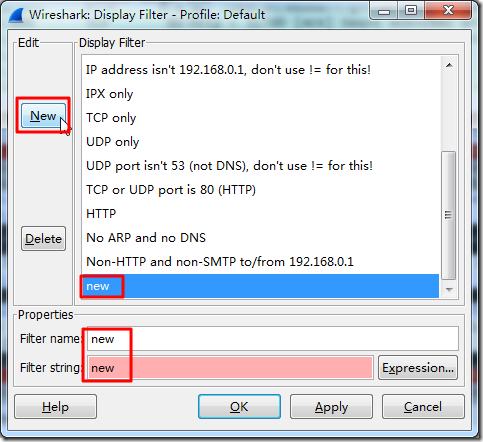Cancel the Display Filter dialog
Viewport: 483px width, 442px height.
(x=423, y=407)
